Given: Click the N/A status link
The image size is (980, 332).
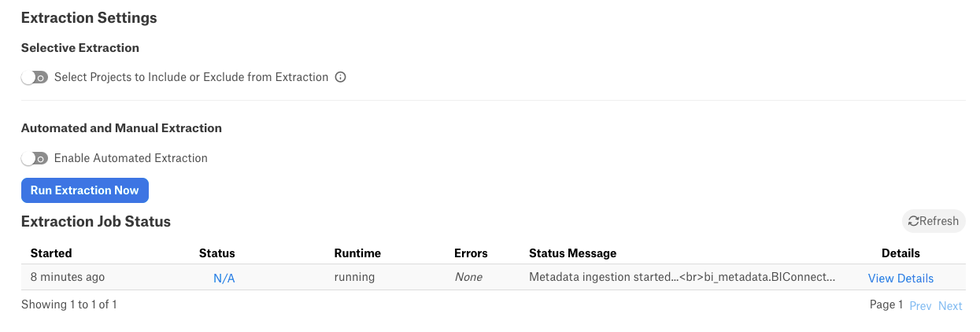Looking at the screenshot, I should 224,279.
